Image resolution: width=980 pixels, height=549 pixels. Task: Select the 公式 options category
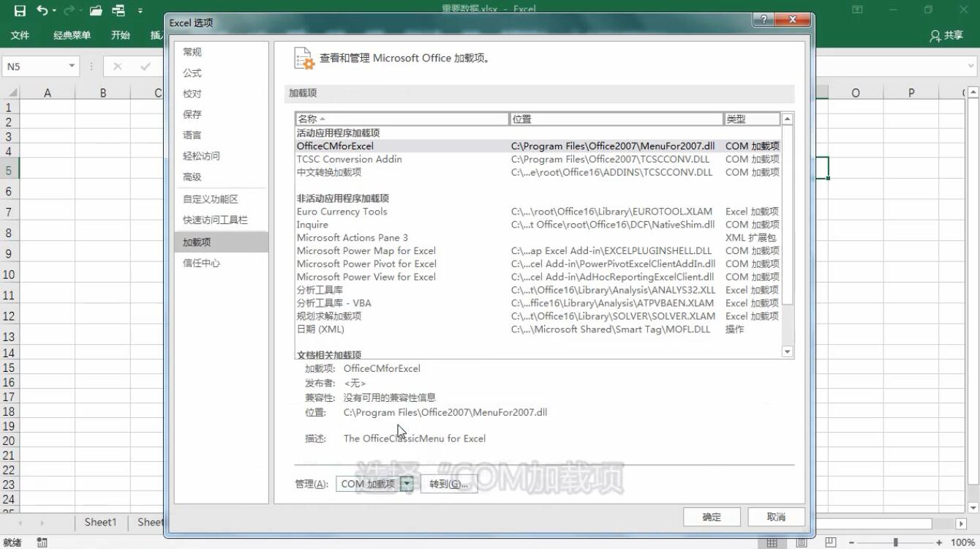(x=222, y=73)
